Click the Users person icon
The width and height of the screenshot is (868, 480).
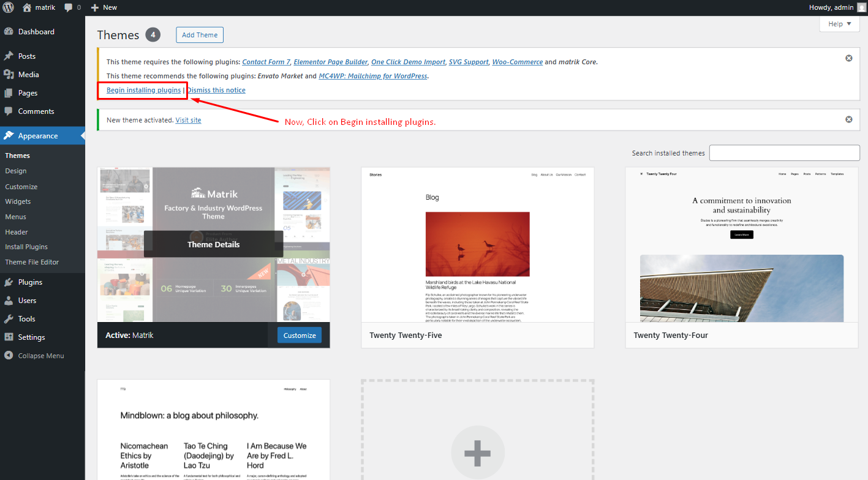(x=9, y=301)
